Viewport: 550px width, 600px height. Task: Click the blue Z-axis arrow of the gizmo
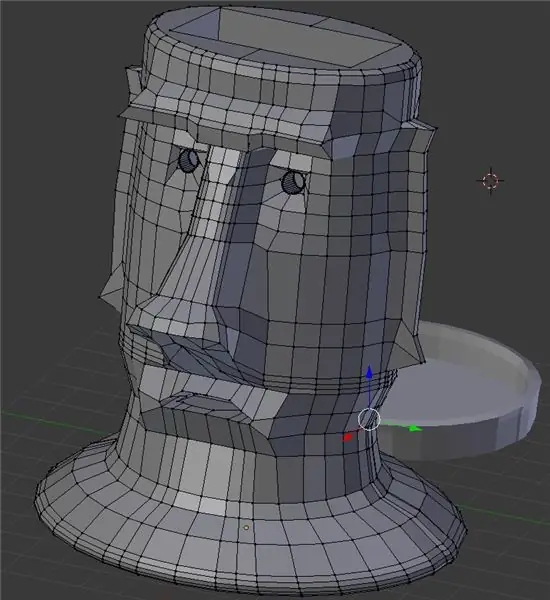coord(369,372)
